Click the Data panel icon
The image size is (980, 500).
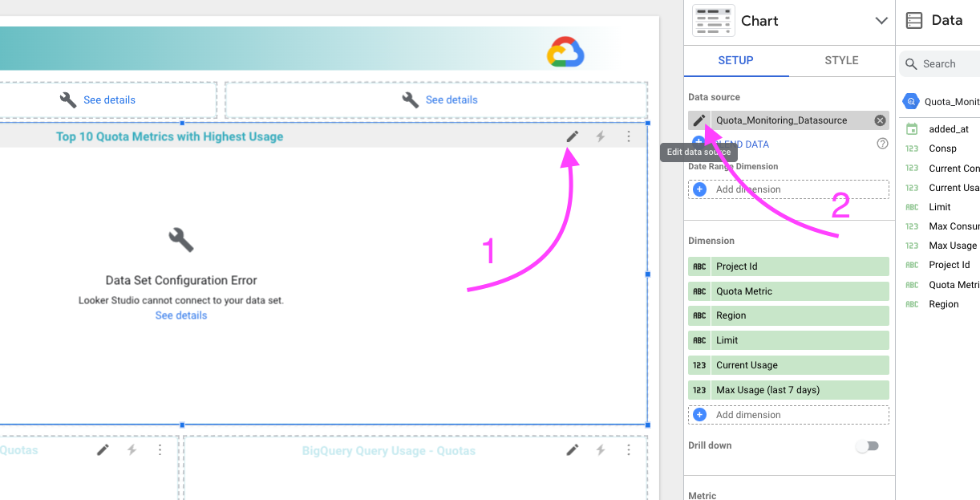914,21
